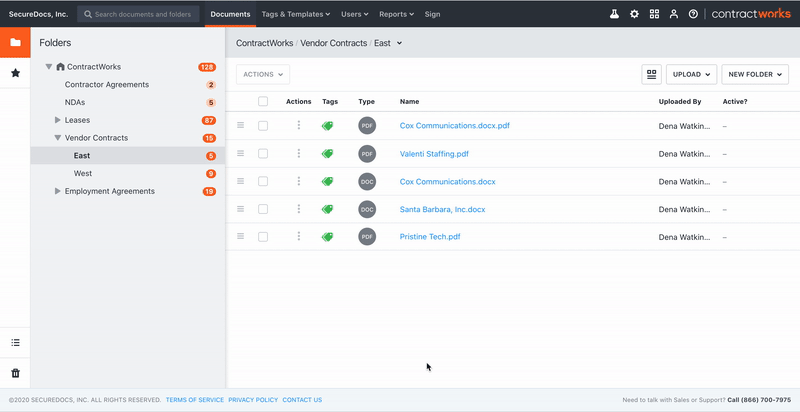Open the Tags & Templates menu
The height and width of the screenshot is (412, 800).
(296, 14)
